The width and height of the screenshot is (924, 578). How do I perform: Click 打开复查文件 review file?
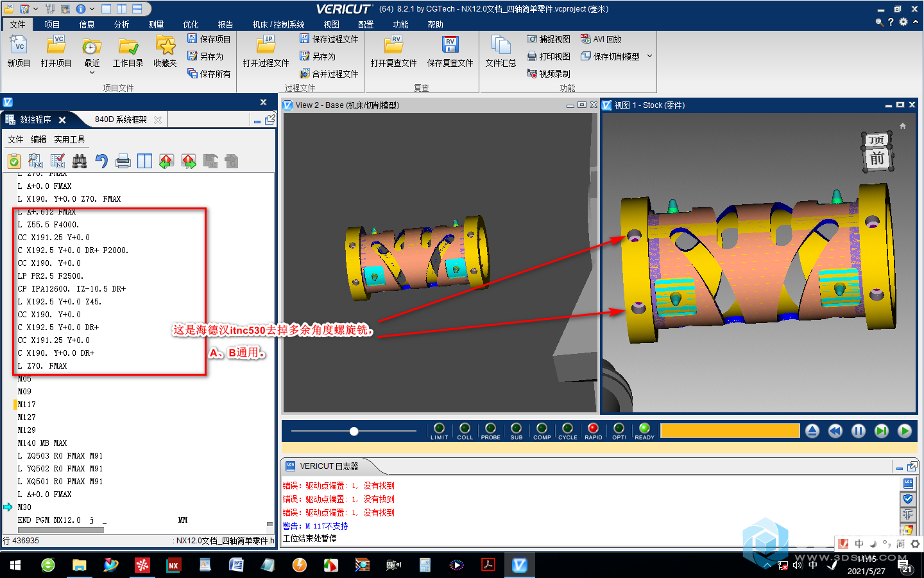click(393, 51)
